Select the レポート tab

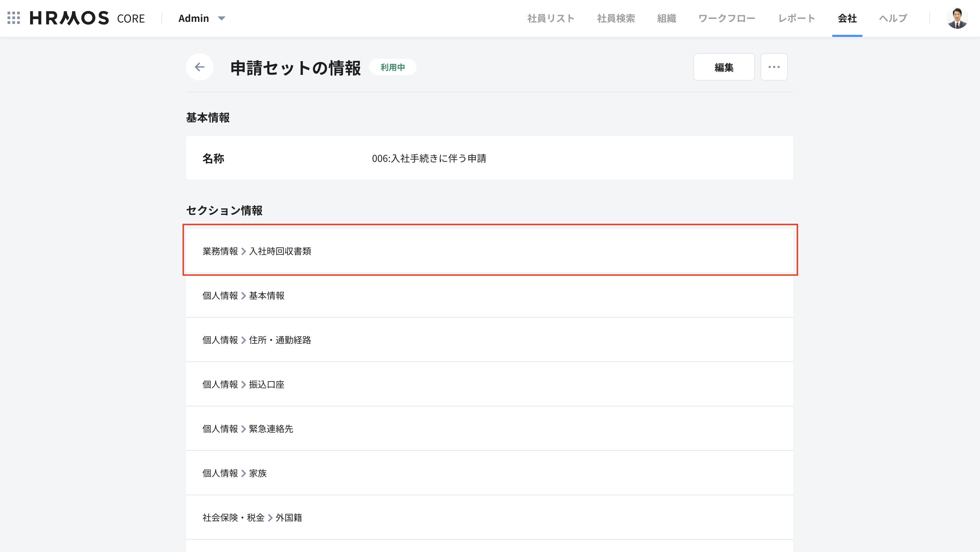pos(796,18)
